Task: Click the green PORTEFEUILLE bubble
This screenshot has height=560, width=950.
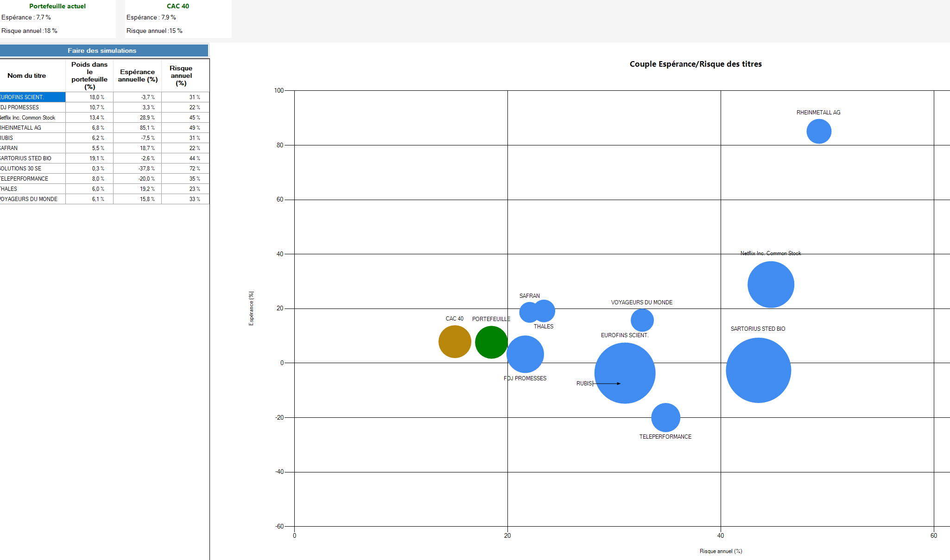Action: coord(491,342)
